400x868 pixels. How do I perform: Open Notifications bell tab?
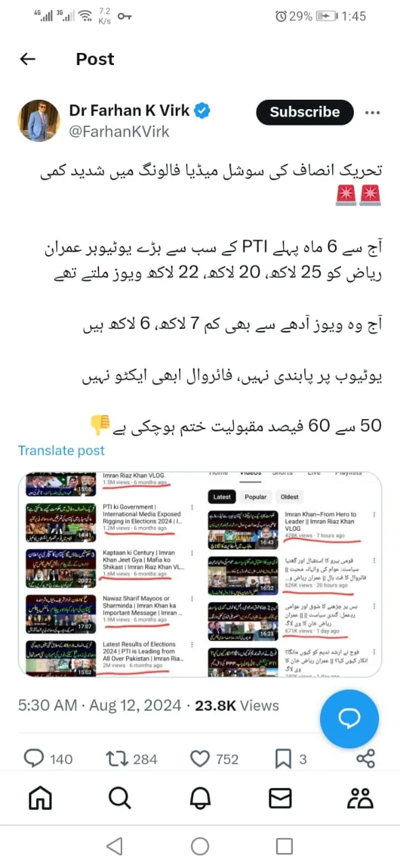pyautogui.click(x=200, y=799)
